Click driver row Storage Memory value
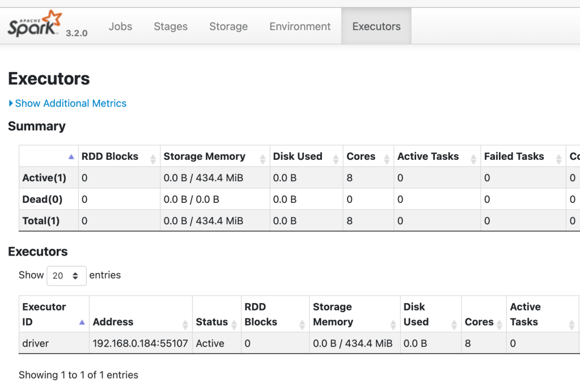The image size is (580, 392). pos(353,343)
